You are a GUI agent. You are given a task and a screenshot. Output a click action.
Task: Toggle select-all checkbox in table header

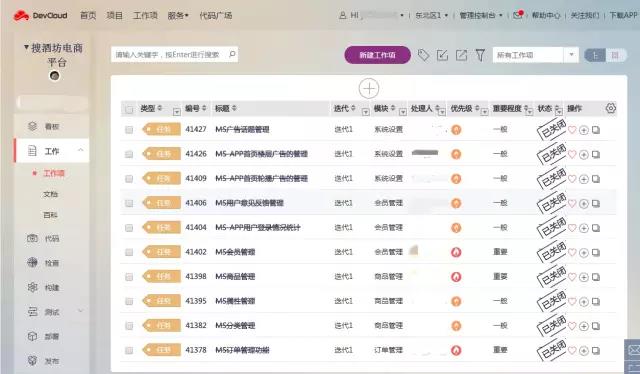pyautogui.click(x=129, y=109)
